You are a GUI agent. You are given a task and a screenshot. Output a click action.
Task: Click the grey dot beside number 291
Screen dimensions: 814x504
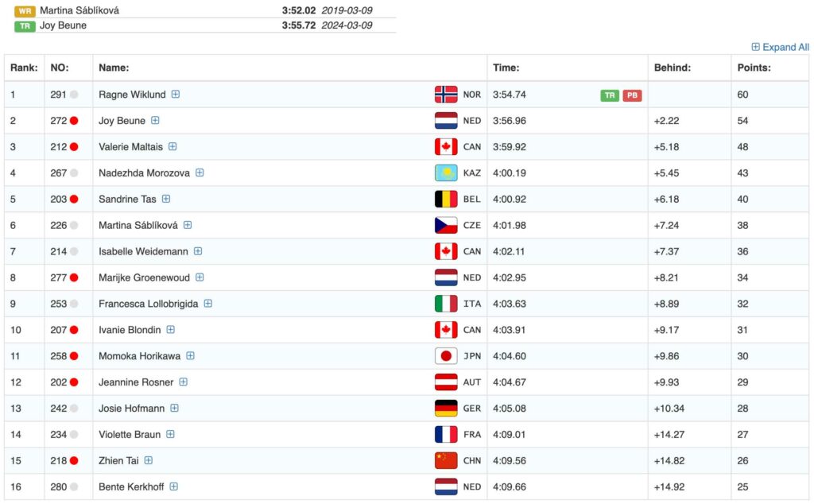point(74,95)
